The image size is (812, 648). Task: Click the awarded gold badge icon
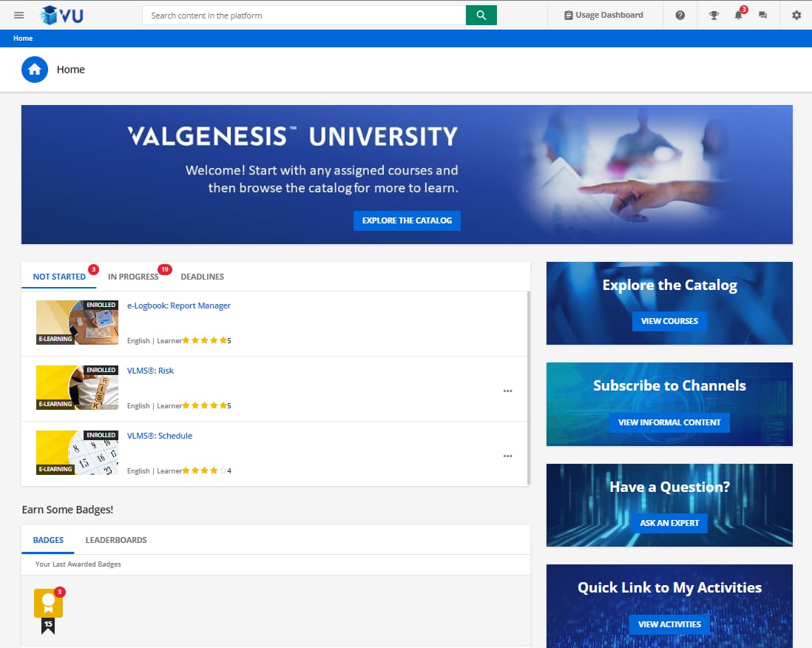coord(48,604)
